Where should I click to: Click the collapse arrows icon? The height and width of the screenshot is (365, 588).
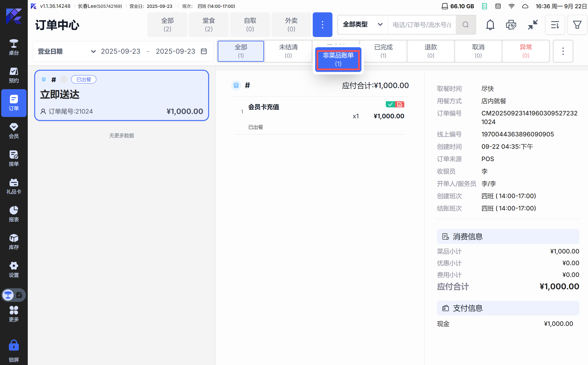click(x=532, y=25)
